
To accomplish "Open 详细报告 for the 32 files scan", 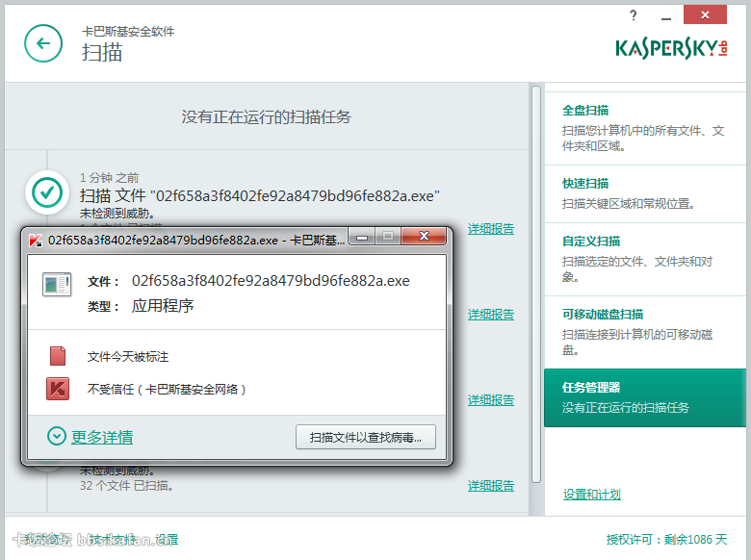I will click(490, 486).
